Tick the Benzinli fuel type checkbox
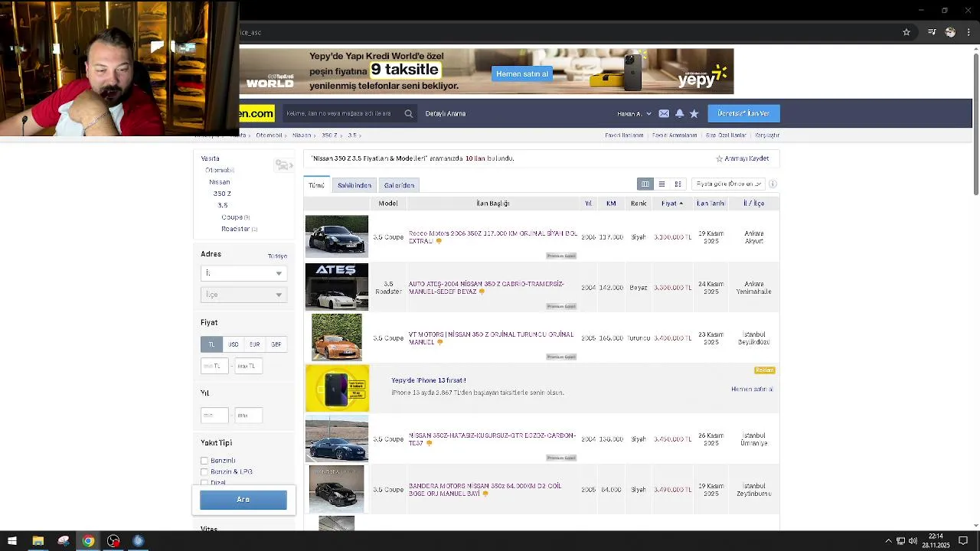 tap(204, 461)
